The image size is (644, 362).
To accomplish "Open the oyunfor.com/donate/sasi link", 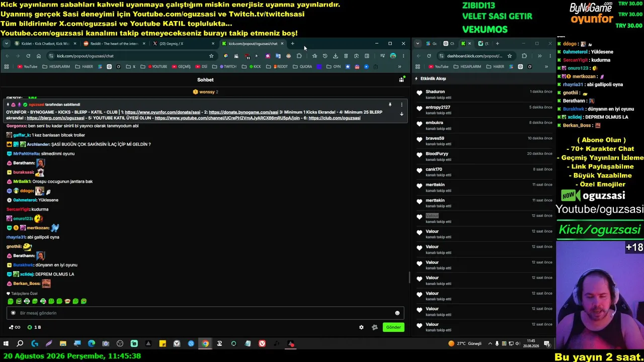I will coord(163,112).
